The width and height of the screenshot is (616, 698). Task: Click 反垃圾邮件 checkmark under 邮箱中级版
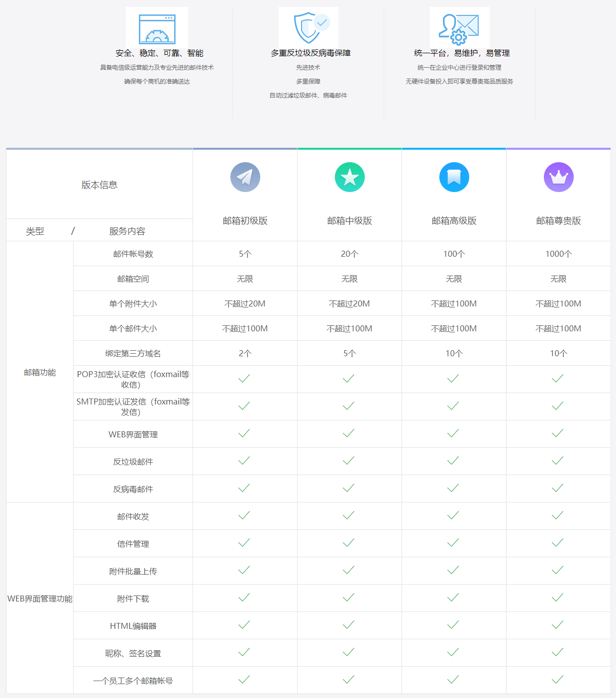click(349, 461)
